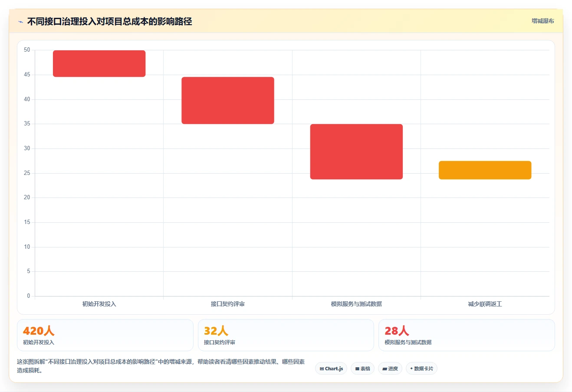The height and width of the screenshot is (392, 572).
Task: Select the red 接口契约评审 waterfall bar
Action: tap(228, 100)
